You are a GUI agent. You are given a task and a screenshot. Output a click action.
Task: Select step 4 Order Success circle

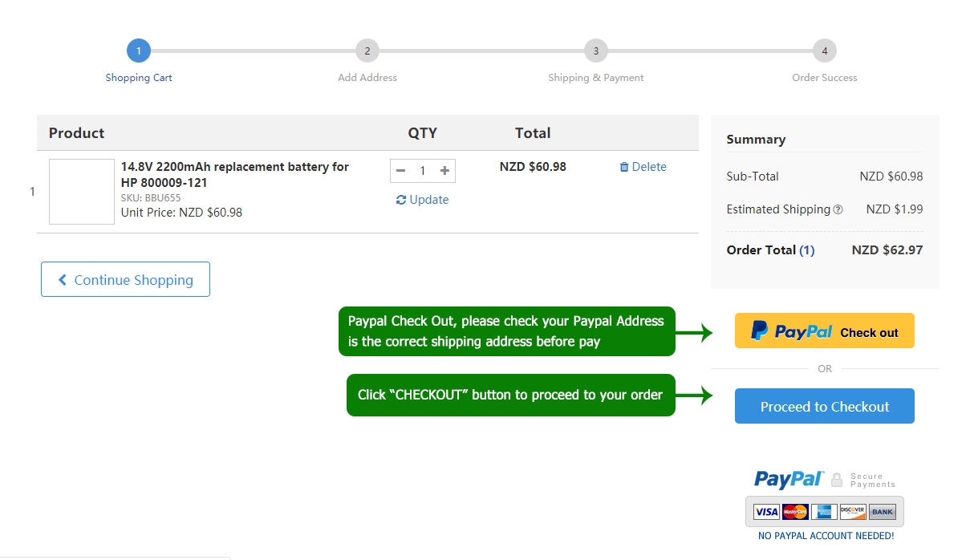tap(825, 51)
